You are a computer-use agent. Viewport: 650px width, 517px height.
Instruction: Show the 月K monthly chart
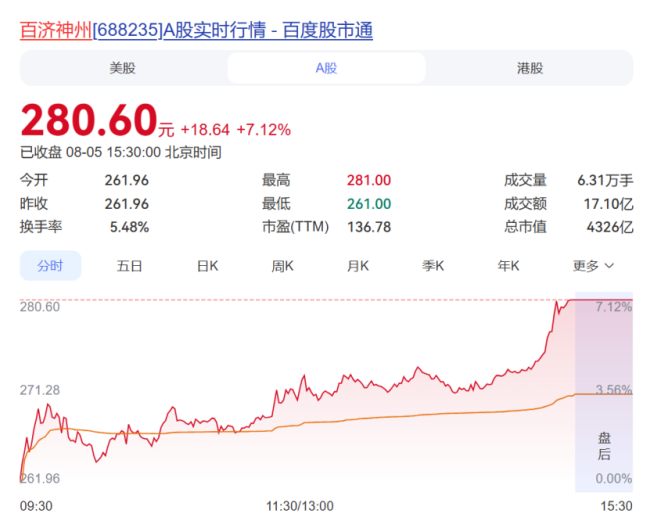(x=358, y=266)
